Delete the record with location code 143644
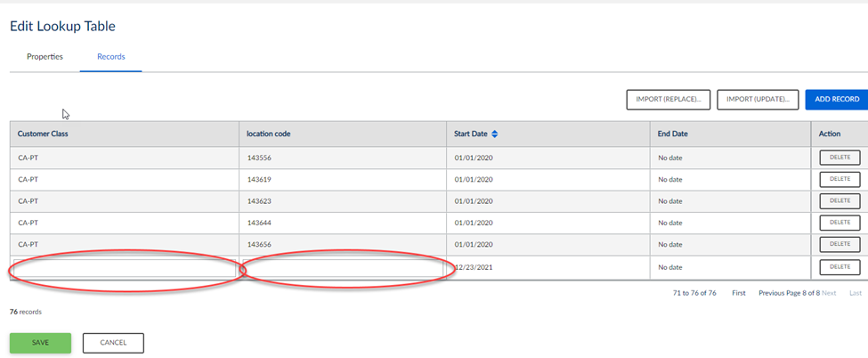 point(840,223)
